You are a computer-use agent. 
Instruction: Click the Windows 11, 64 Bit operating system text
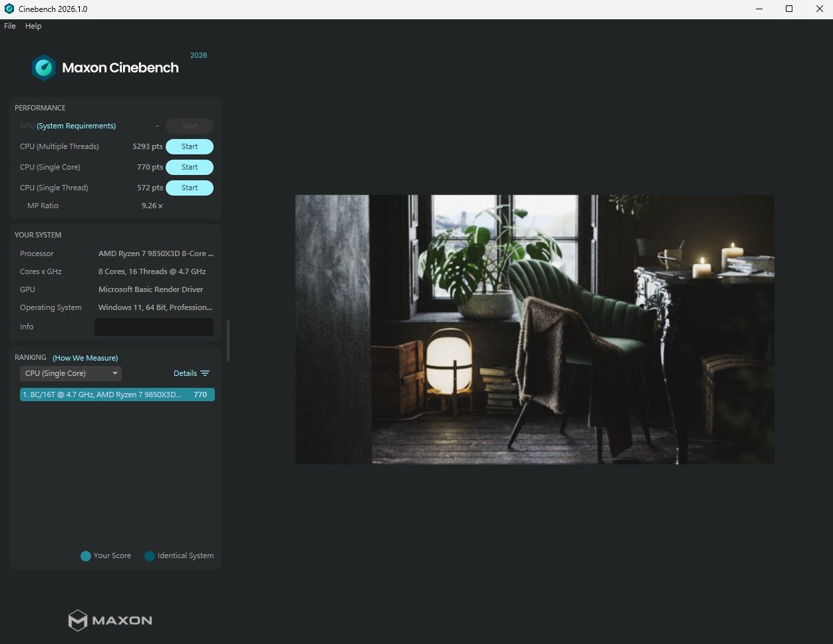pyautogui.click(x=156, y=307)
